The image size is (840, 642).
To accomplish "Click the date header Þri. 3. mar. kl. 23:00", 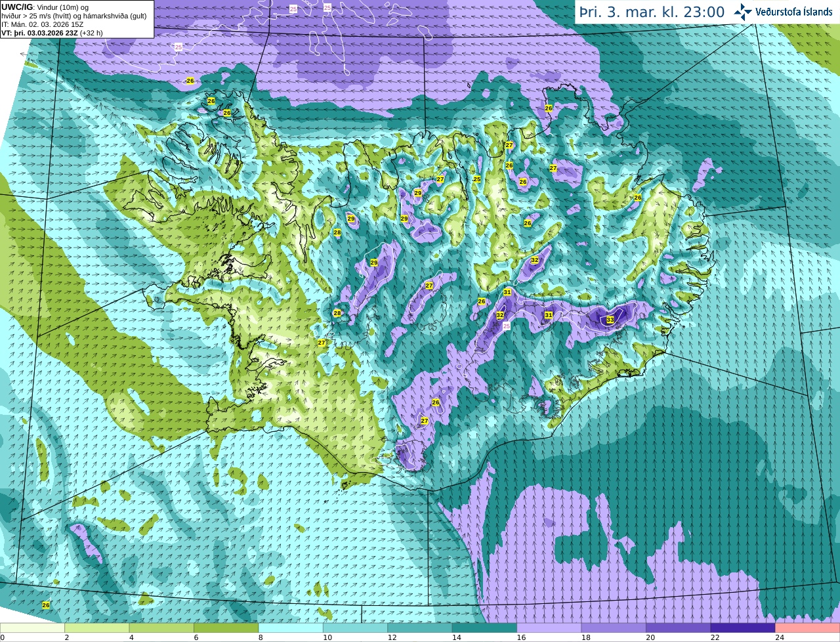I will [652, 12].
